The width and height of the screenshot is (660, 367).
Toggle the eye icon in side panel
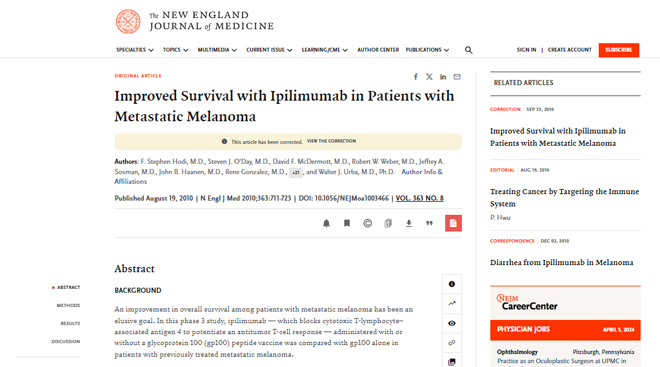[x=452, y=323]
